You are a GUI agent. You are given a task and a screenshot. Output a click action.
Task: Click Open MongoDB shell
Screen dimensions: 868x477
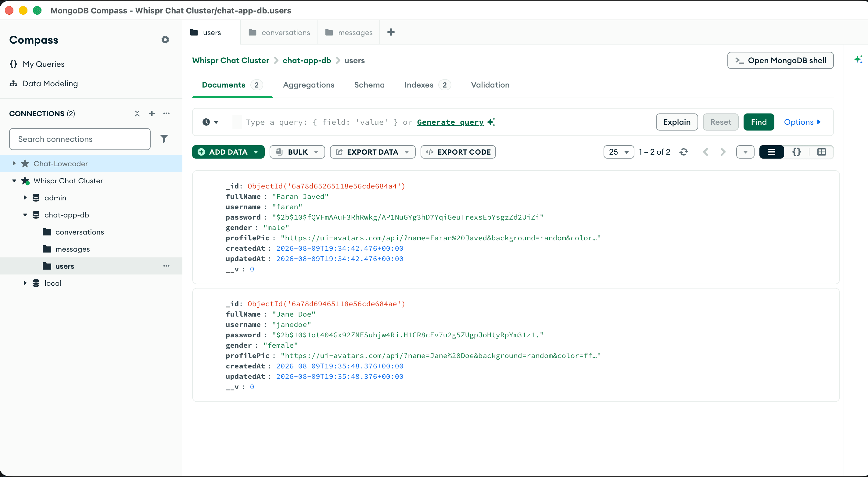tap(780, 60)
